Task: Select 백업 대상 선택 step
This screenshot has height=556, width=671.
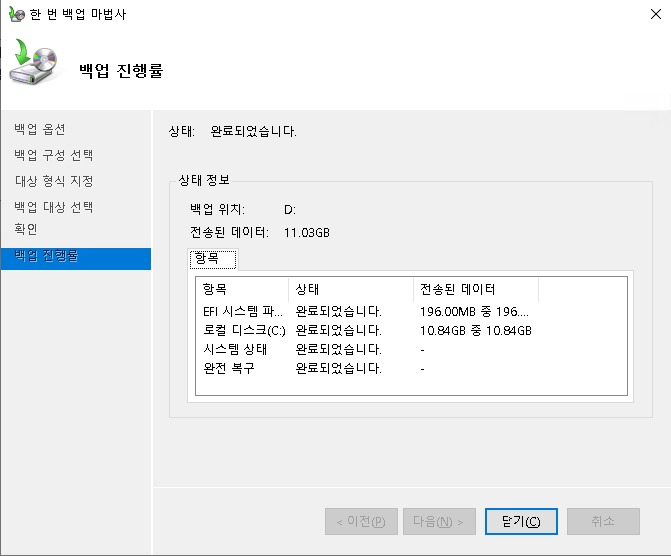Action: (x=54, y=208)
